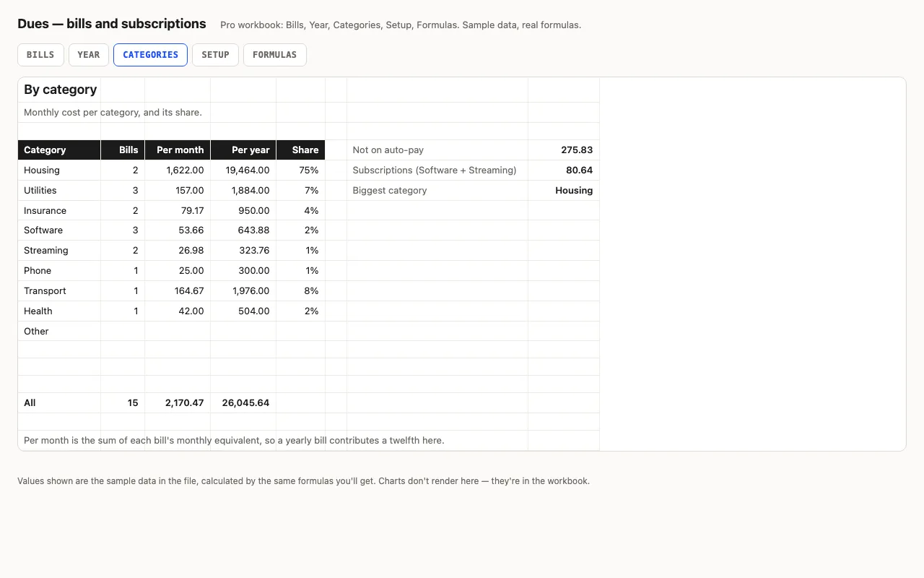
Task: Open the Bills tab
Action: click(x=40, y=55)
